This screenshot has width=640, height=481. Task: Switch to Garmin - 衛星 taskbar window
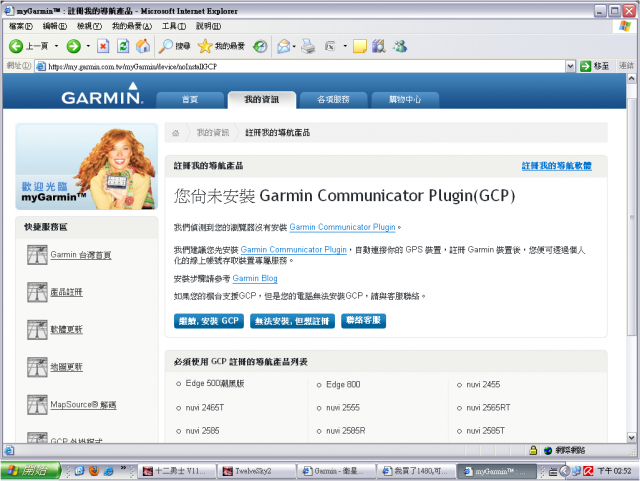coord(336,471)
